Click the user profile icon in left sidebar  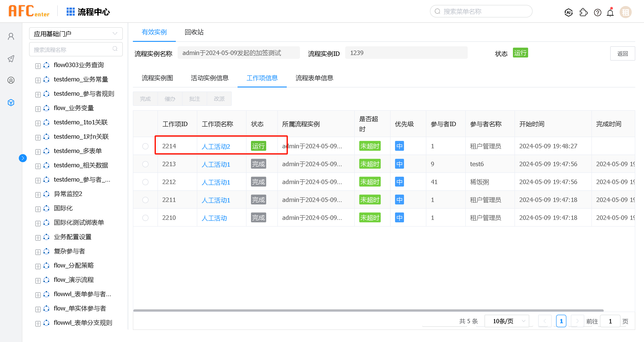(11, 36)
